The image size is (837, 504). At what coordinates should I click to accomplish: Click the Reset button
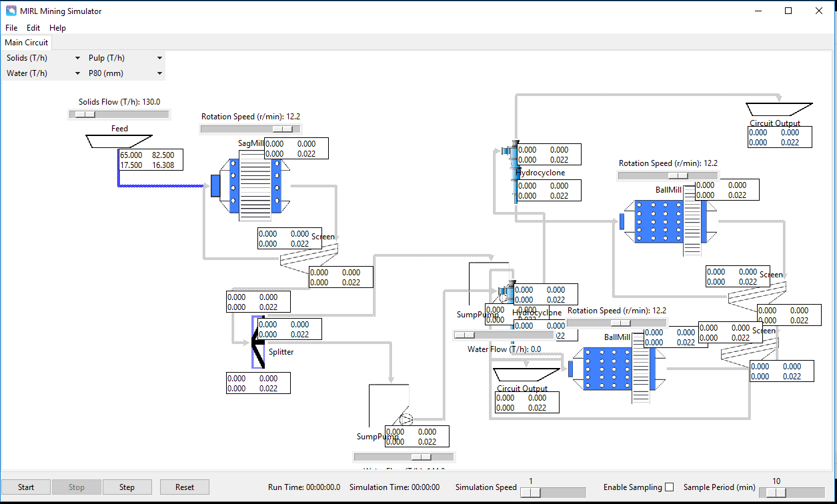(x=184, y=487)
